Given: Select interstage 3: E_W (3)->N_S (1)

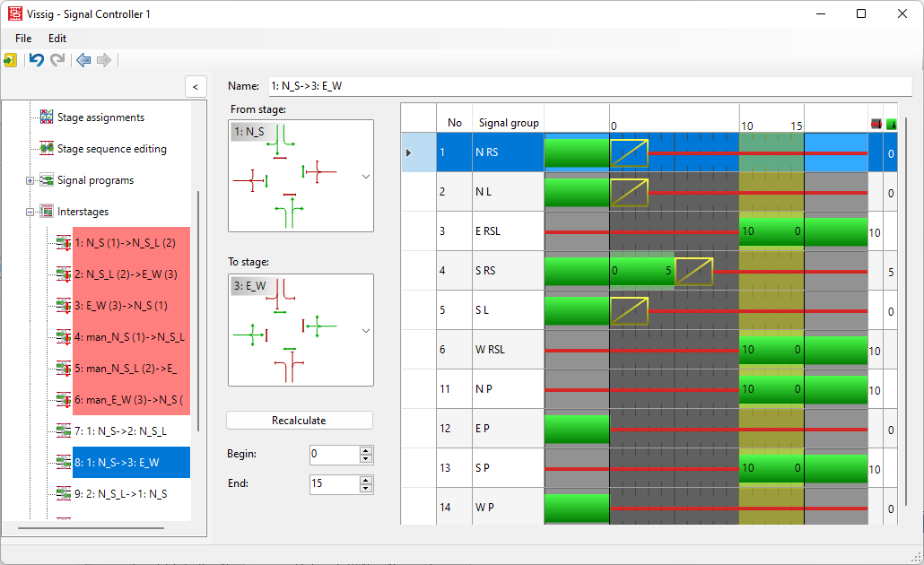Looking at the screenshot, I should pos(120,306).
